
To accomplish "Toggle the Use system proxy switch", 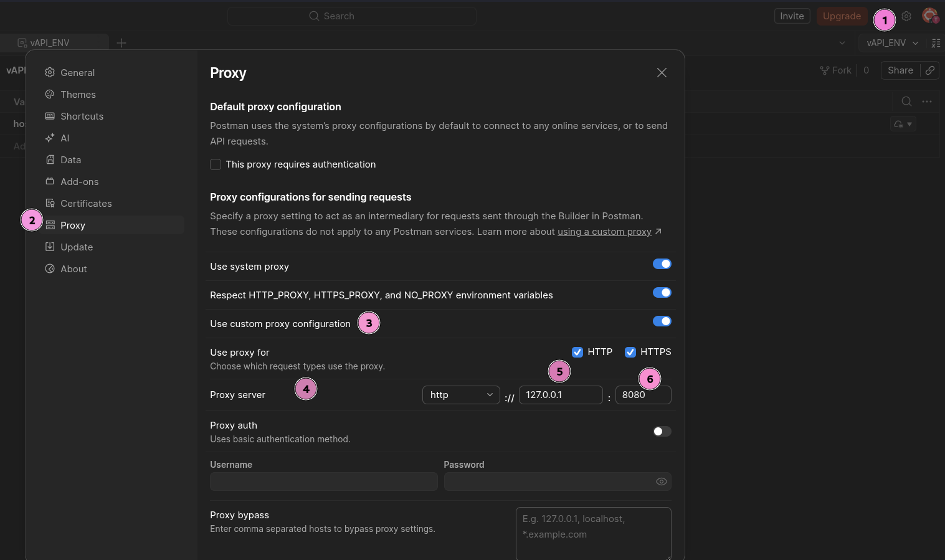I will 662,264.
